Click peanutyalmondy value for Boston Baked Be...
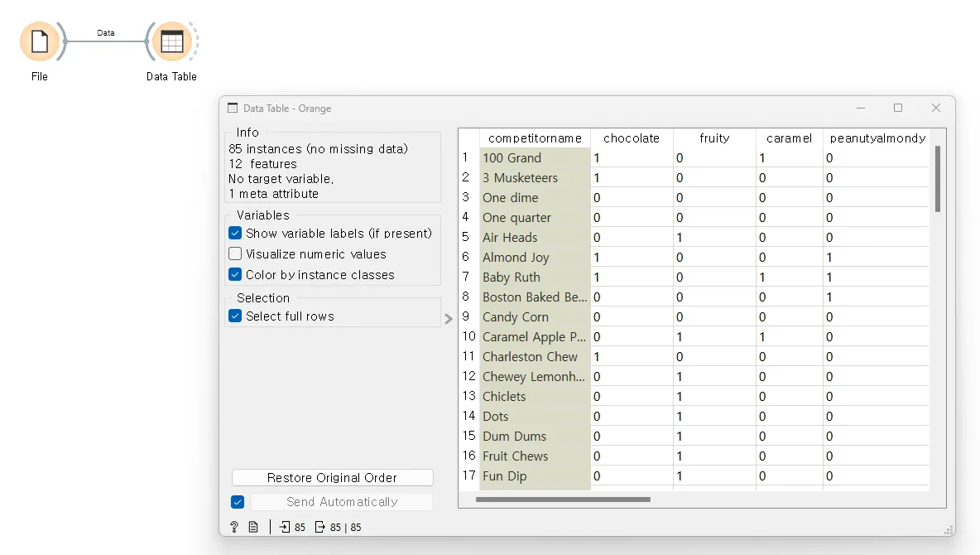The width and height of the screenshot is (980, 555). point(877,297)
